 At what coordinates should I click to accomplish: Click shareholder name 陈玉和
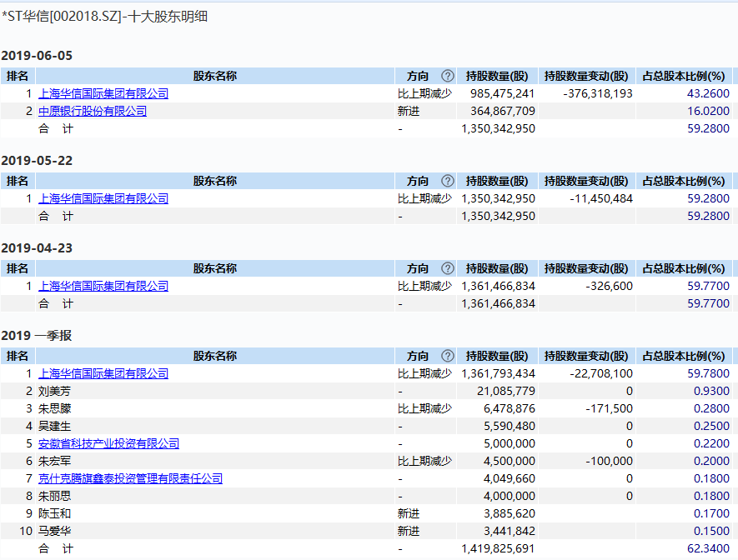(x=54, y=513)
